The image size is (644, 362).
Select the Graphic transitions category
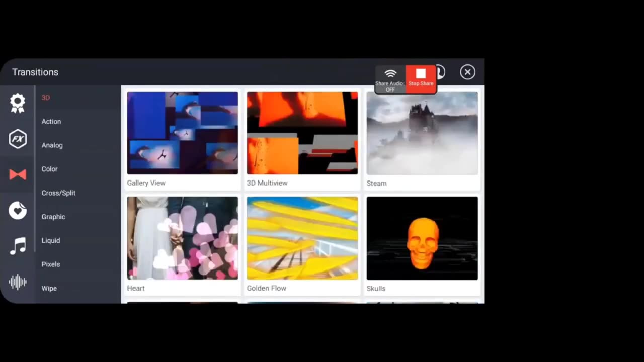tap(53, 217)
